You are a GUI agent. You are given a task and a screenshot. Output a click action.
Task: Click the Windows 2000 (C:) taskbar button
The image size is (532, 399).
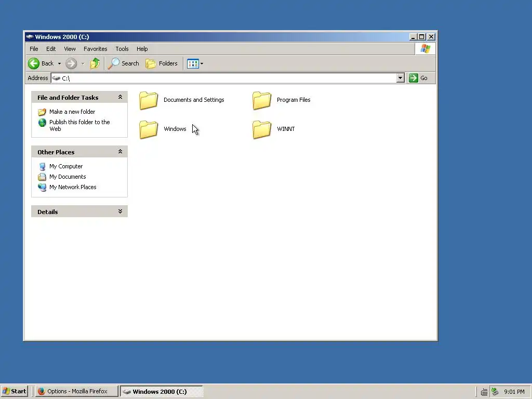pos(162,391)
